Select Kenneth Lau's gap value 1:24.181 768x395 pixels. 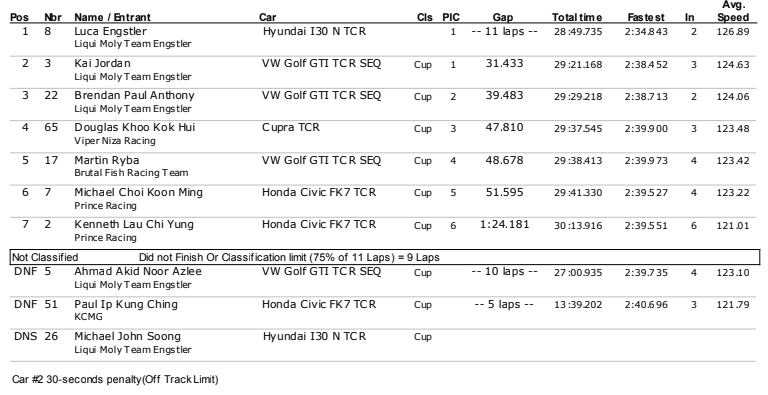point(504,224)
